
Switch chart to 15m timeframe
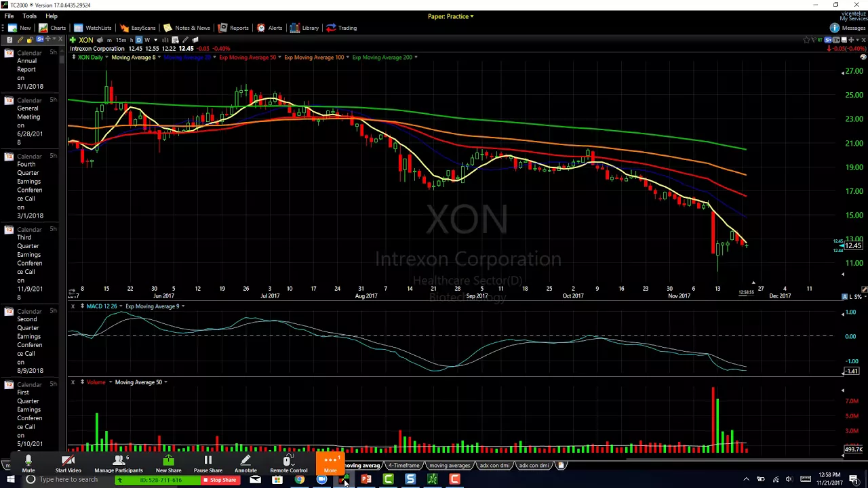tap(120, 40)
